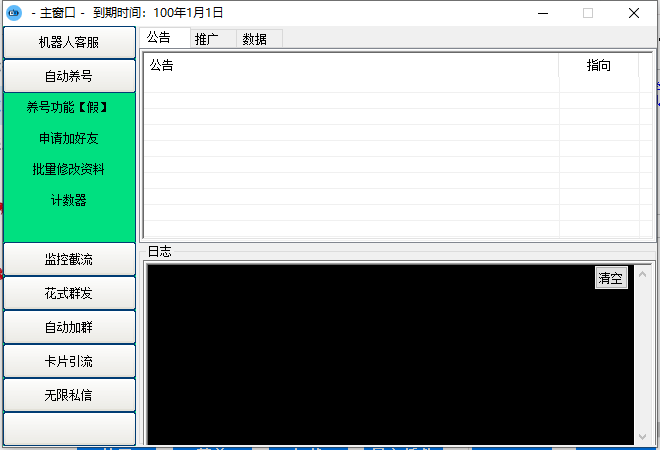Click the log scrollbar up arrow
The height and width of the screenshot is (450, 660).
click(x=642, y=275)
